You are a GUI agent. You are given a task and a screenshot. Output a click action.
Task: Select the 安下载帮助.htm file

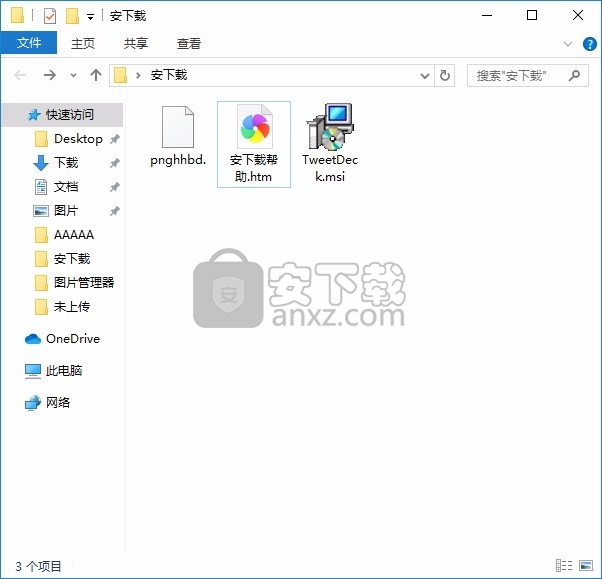(x=254, y=144)
